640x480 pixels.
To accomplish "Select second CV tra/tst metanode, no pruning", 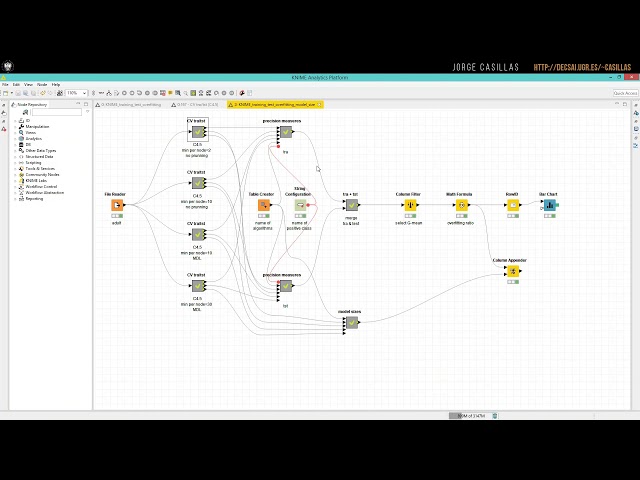I will 198,183.
